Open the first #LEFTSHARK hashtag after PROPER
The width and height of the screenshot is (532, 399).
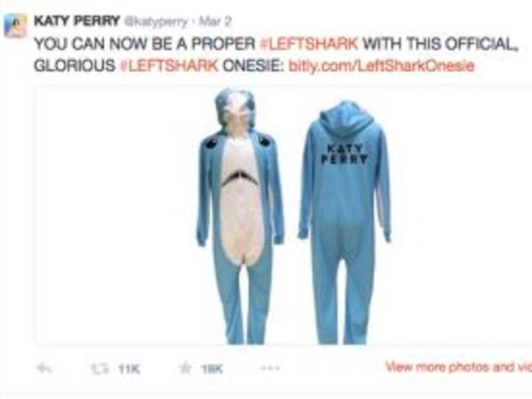[309, 43]
